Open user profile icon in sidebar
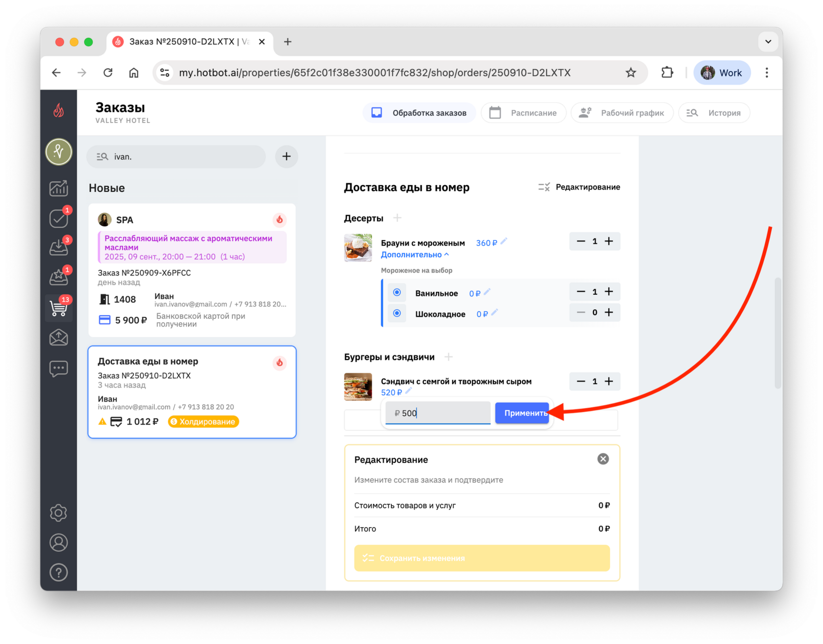Image resolution: width=823 pixels, height=644 pixels. point(59,543)
